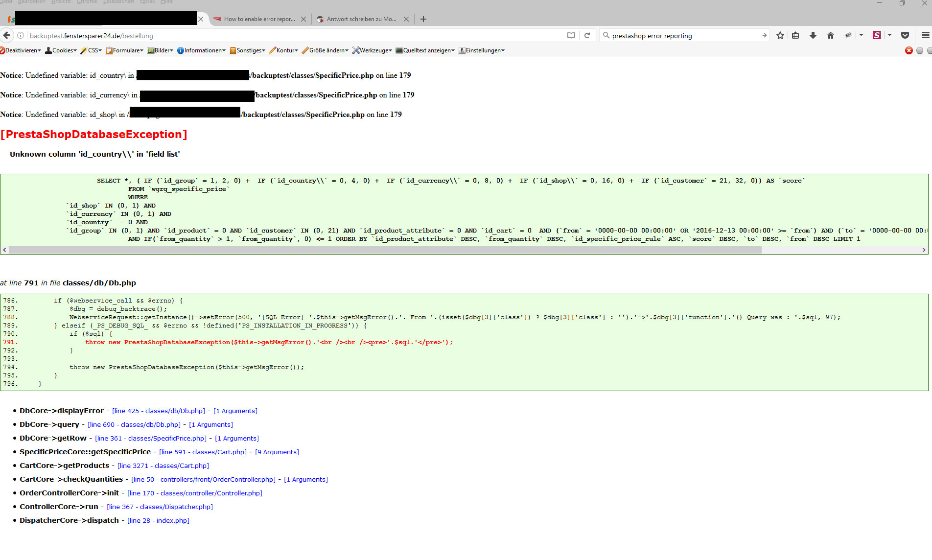
Task: Click the '[PrestaShopDatabaseException]' heading
Action: [94, 134]
